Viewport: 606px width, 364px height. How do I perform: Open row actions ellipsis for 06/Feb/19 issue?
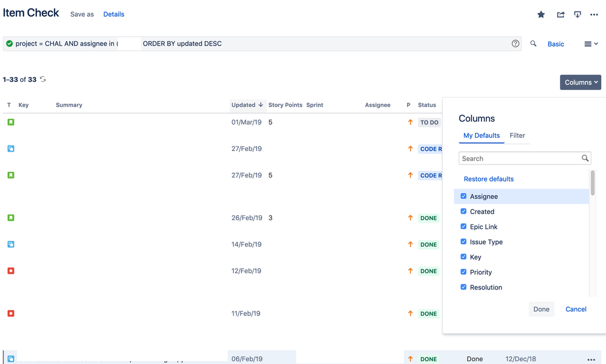tap(591, 359)
